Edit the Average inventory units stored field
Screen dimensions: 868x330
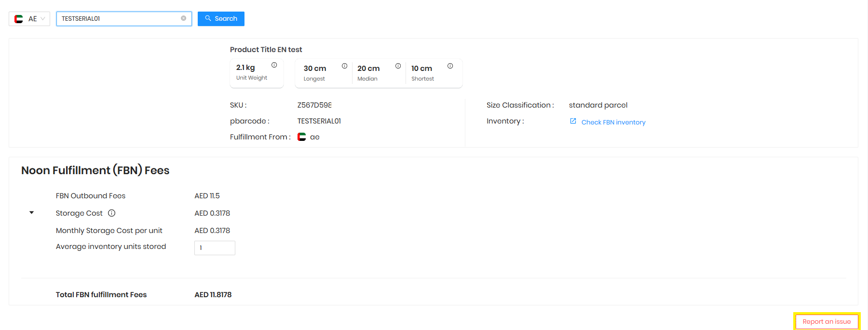tap(215, 248)
